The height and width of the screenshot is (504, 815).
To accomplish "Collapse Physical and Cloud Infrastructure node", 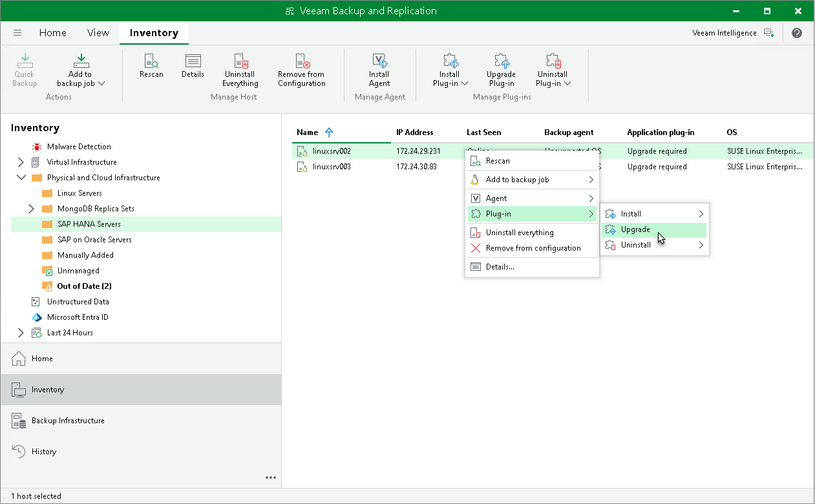I will tap(21, 178).
